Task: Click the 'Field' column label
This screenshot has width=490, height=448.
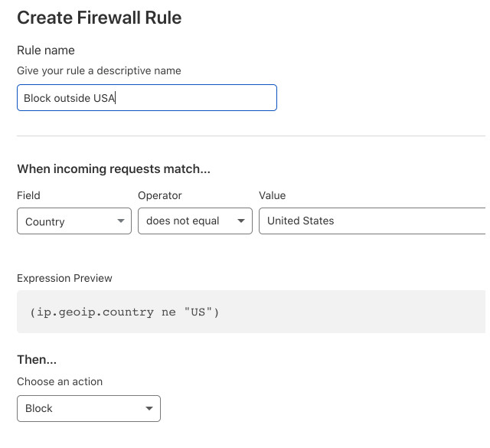Action: coord(29,195)
